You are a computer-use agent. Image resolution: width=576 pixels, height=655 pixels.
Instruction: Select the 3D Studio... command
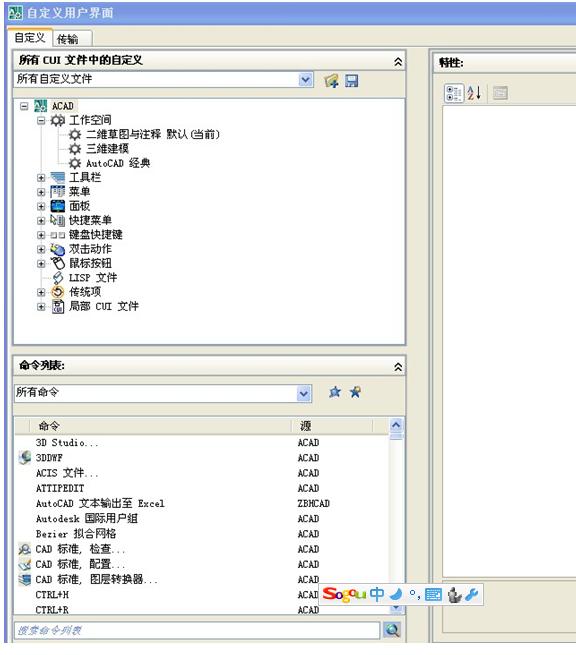(x=67, y=442)
